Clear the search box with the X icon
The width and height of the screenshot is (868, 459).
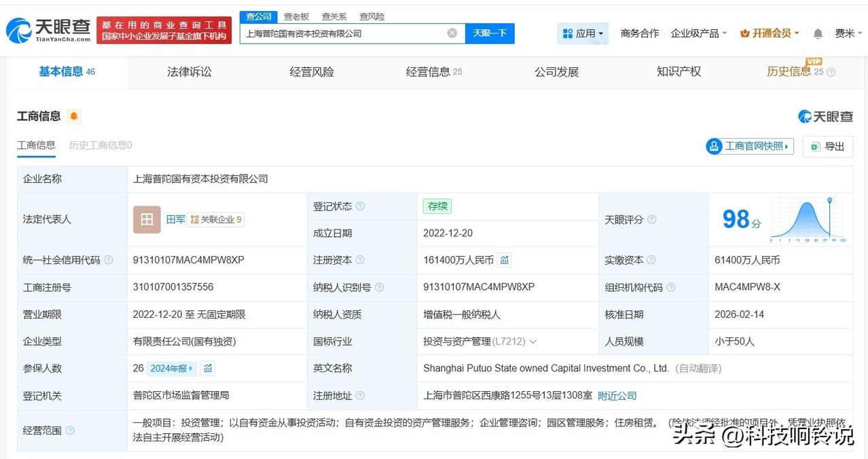tap(452, 33)
